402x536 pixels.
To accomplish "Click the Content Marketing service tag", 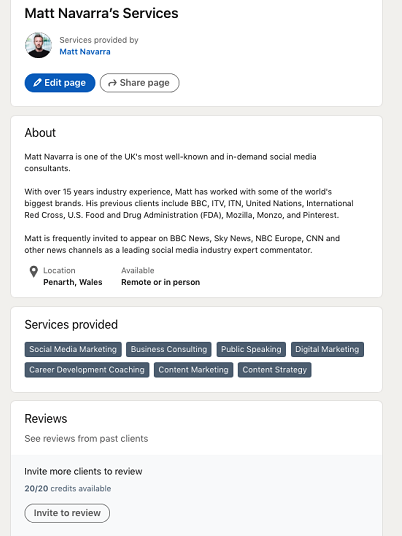I will (x=193, y=370).
